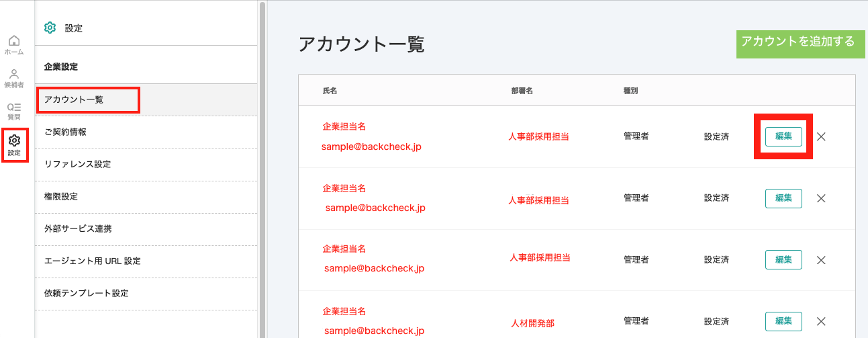Open 依頼テンプレート設定 menu item
The width and height of the screenshot is (868, 338).
[146, 293]
